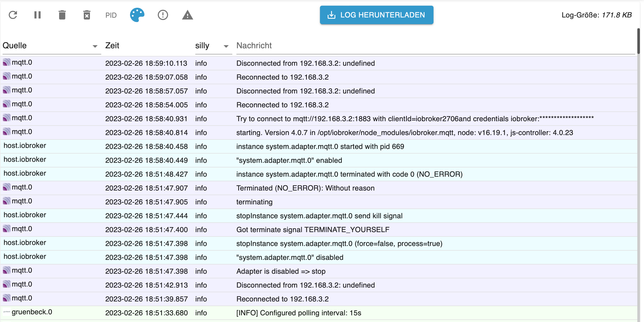The height and width of the screenshot is (322, 644).
Task: Toggle the PID column display
Action: click(x=111, y=15)
